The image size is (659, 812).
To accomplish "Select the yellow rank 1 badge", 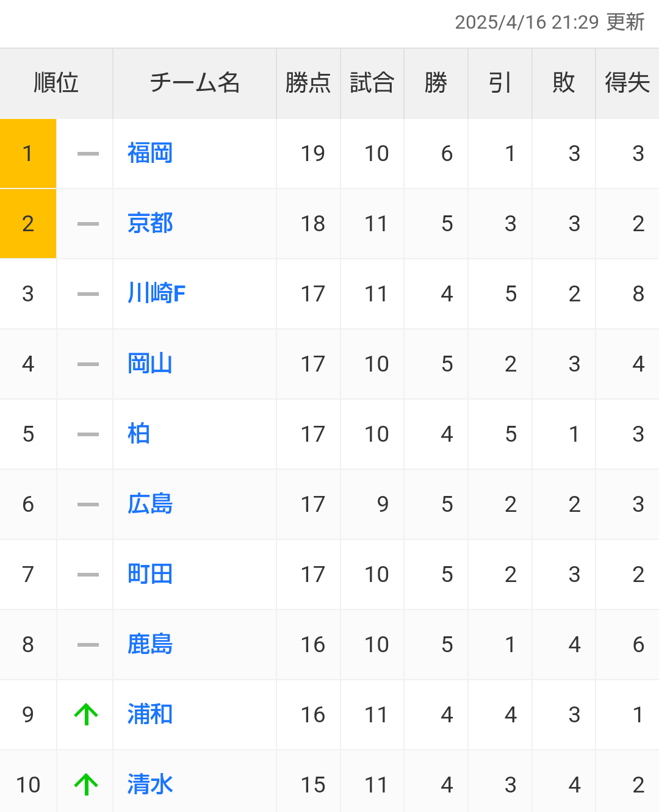I will coord(28,154).
